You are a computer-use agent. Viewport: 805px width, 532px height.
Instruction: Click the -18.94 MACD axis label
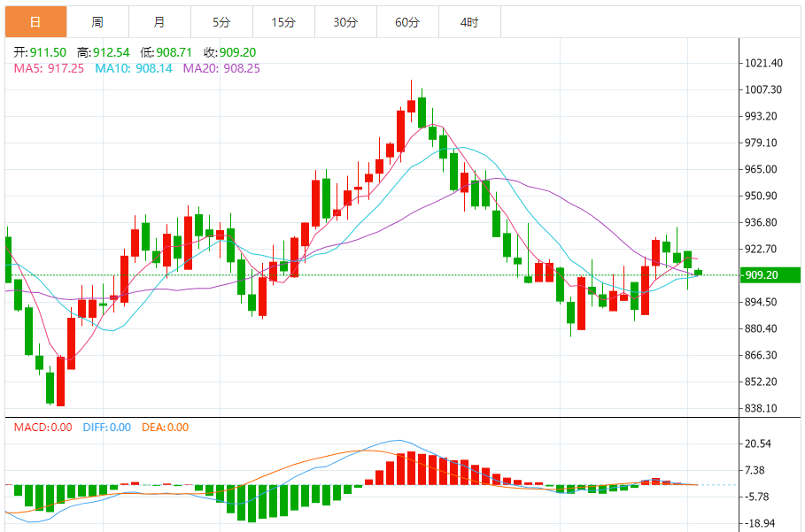(x=759, y=523)
